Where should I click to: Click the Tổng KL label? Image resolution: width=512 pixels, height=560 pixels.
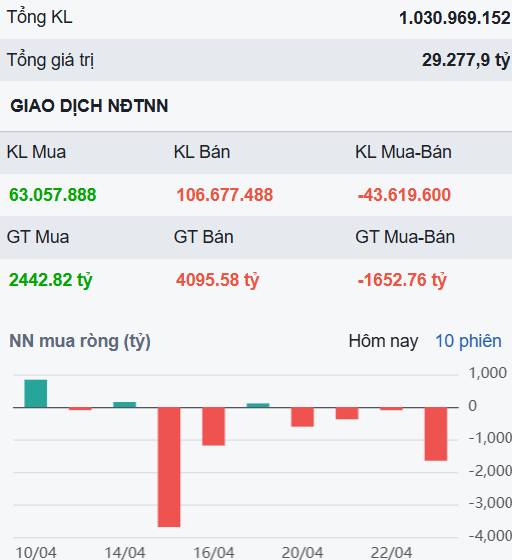click(40, 18)
